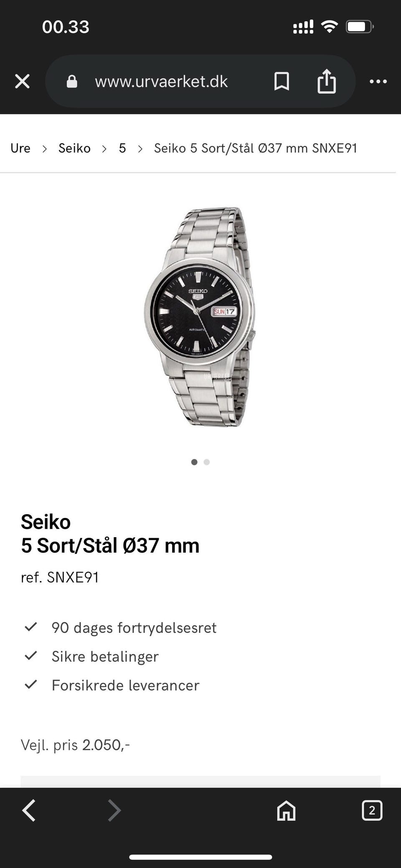Select the second image carousel dot
Screen dimensions: 401x868
coord(207,462)
